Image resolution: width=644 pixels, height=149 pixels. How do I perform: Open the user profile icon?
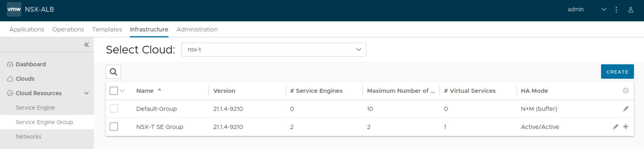tap(631, 10)
